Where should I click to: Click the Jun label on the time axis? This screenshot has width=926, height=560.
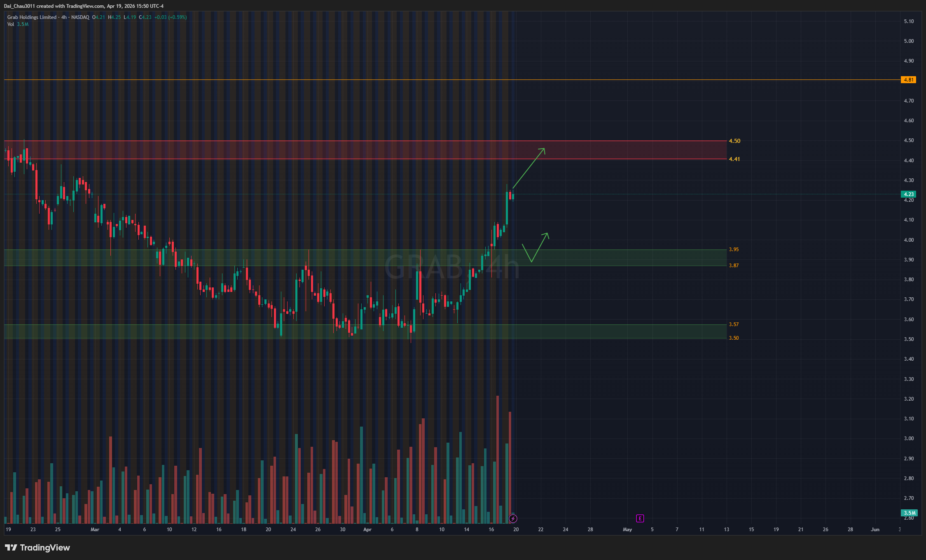(x=875, y=530)
